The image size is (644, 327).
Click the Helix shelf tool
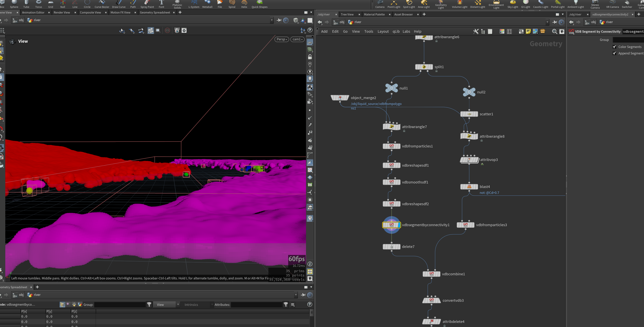(x=244, y=4)
